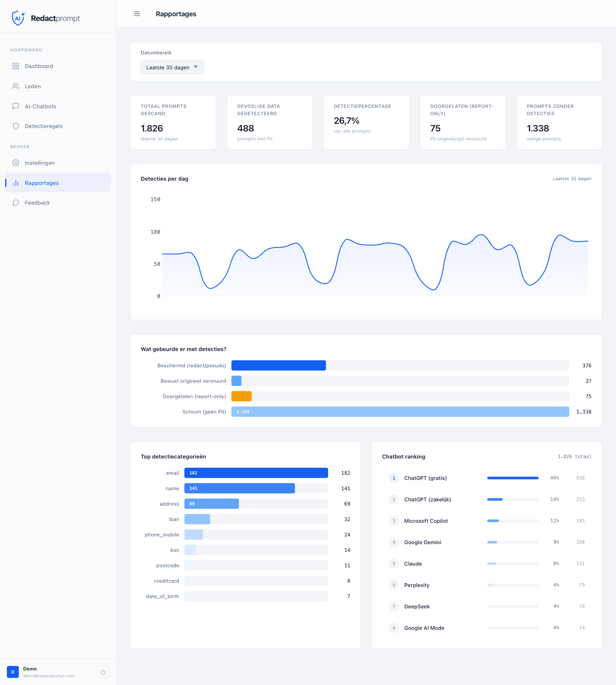Click the address category bar
This screenshot has height=685, width=616.
(212, 503)
